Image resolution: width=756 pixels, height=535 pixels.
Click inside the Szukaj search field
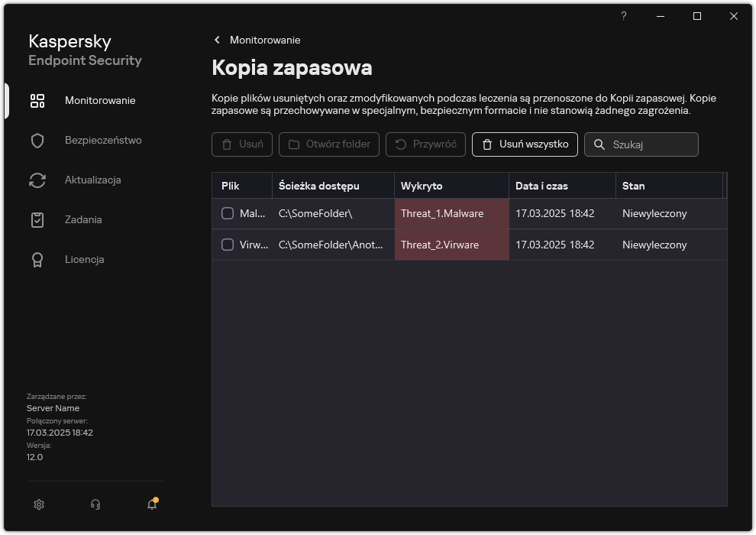pos(649,144)
